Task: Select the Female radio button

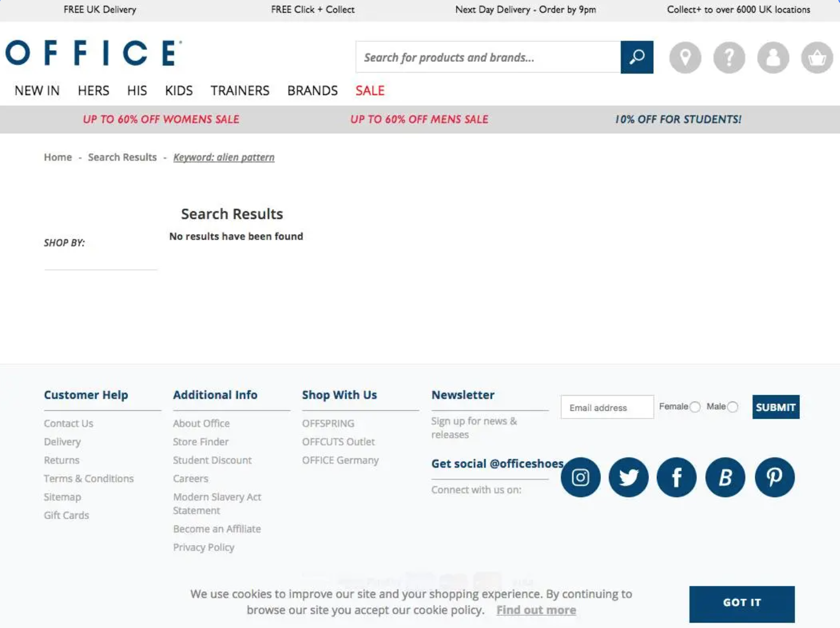Action: coord(695,407)
